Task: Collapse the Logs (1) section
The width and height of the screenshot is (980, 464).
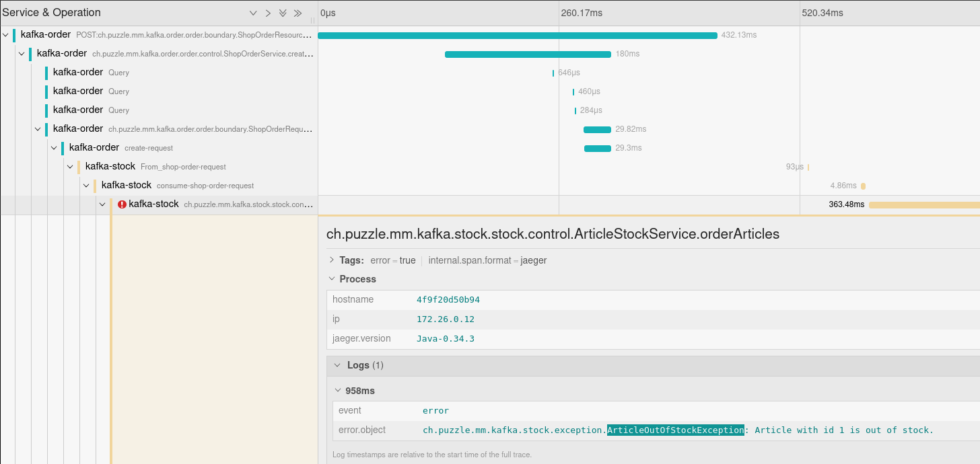Action: (338, 365)
